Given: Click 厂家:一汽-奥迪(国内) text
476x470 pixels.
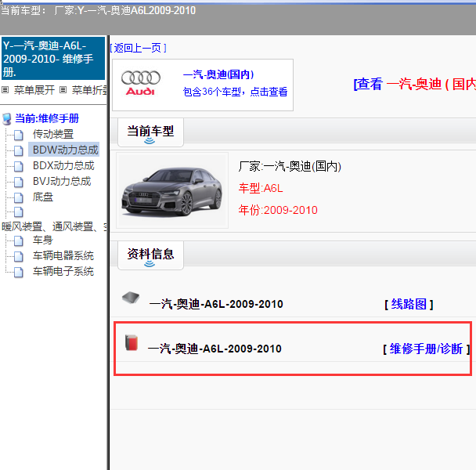Looking at the screenshot, I should coord(290,166).
